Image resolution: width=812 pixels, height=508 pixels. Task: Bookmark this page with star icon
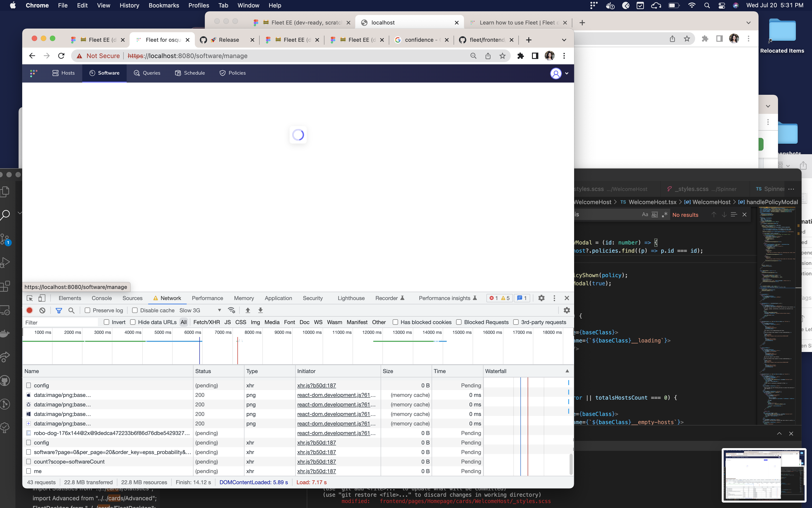502,56
